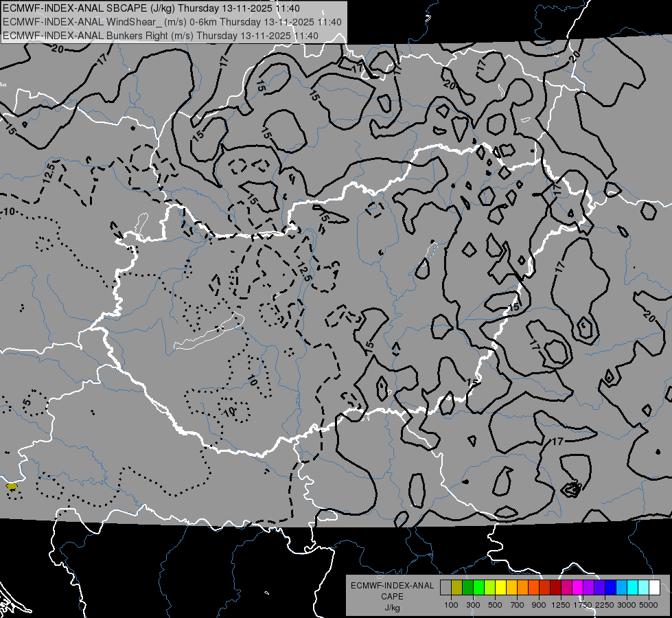The width and height of the screenshot is (672, 618).
Task: Pick the sky blue swatch left of 3000 tick
Action: click(x=622, y=588)
